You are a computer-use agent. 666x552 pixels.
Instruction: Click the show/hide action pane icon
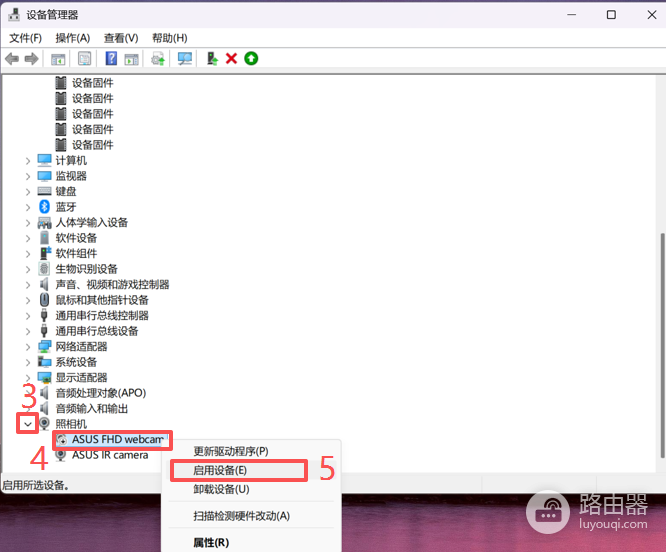[131, 59]
